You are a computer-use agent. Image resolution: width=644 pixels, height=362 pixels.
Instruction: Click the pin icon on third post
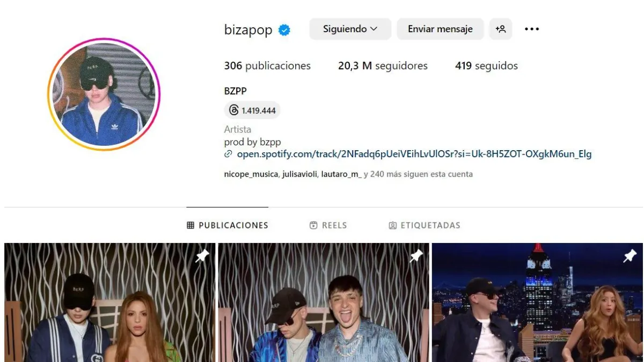click(630, 256)
